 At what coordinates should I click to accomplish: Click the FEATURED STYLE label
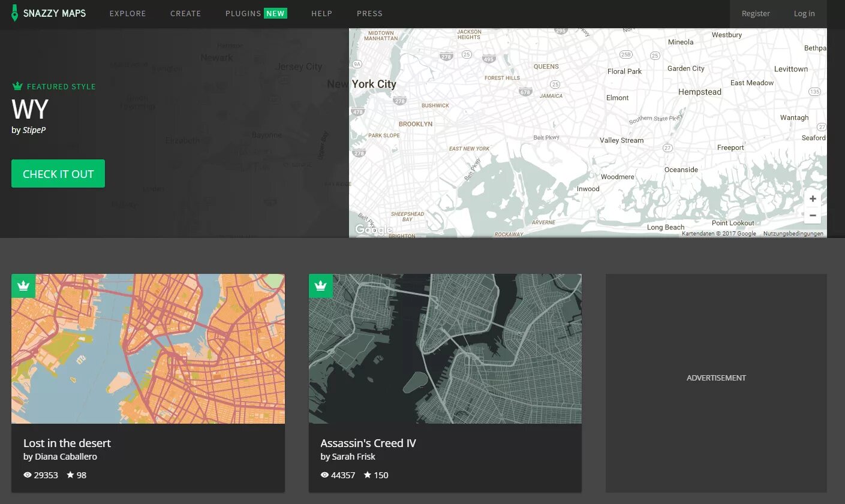[x=61, y=87]
